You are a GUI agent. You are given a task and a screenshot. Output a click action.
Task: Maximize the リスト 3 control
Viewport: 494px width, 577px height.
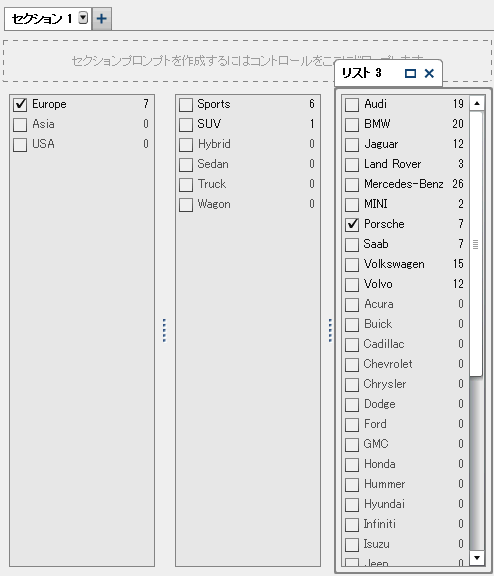[410, 73]
